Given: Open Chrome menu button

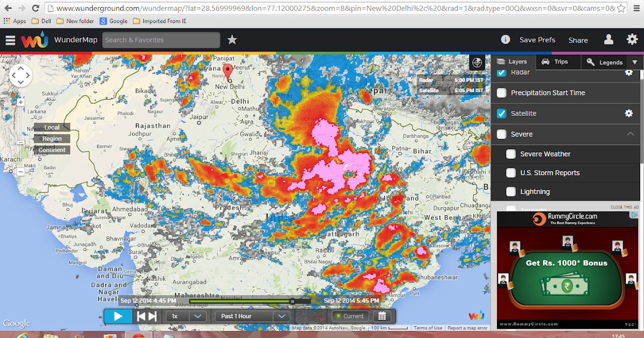Looking at the screenshot, I should point(635,9).
